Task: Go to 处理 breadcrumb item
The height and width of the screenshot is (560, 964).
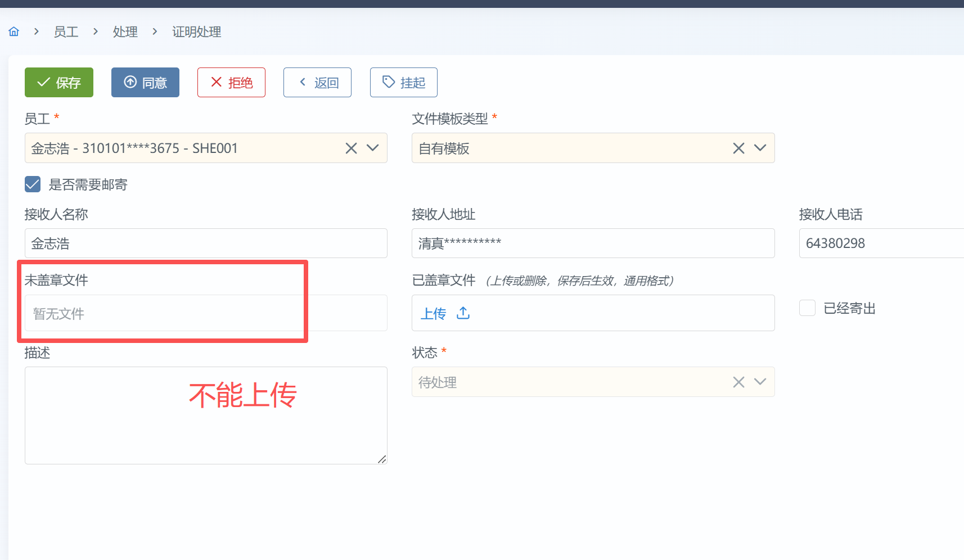Action: pyautogui.click(x=125, y=32)
